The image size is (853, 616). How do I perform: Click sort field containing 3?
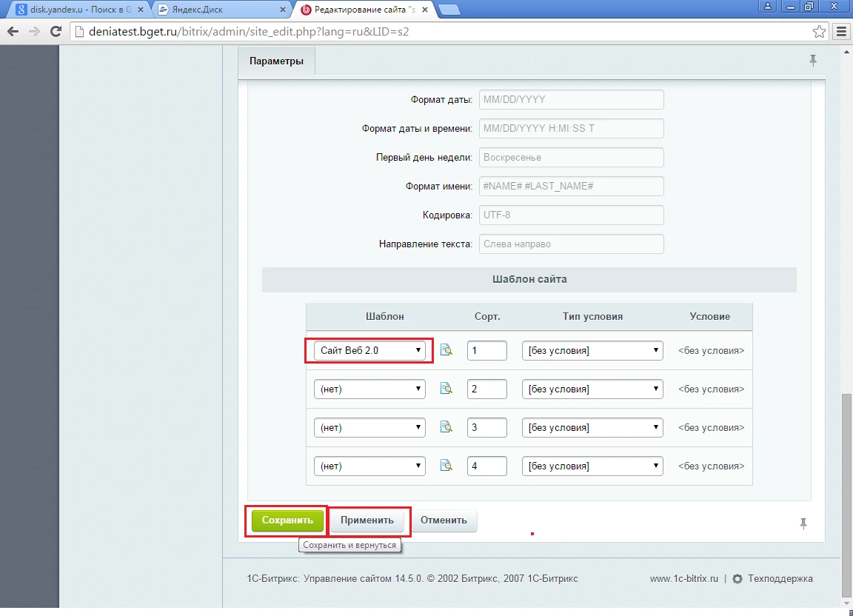click(x=486, y=427)
